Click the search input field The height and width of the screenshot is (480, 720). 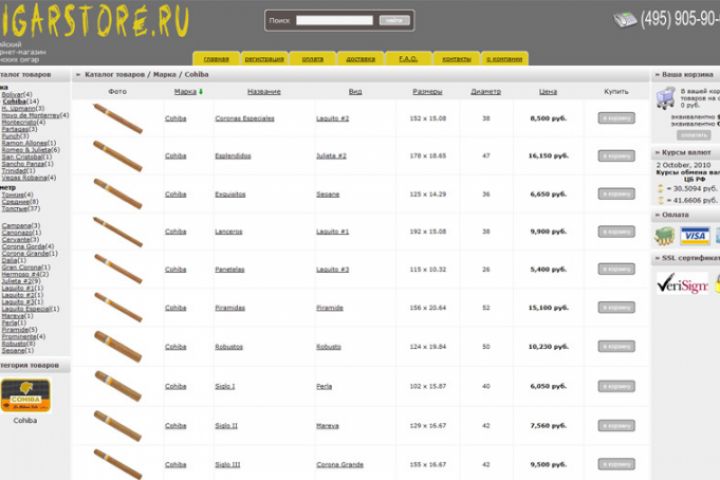(334, 20)
